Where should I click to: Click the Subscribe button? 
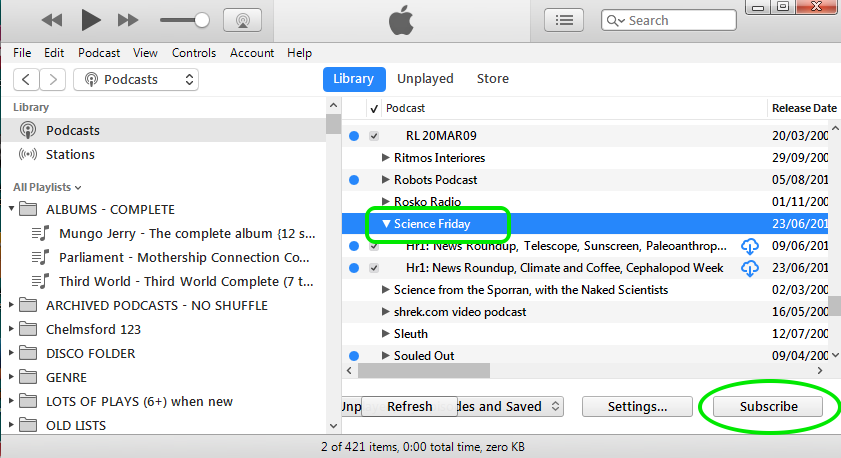coord(768,407)
